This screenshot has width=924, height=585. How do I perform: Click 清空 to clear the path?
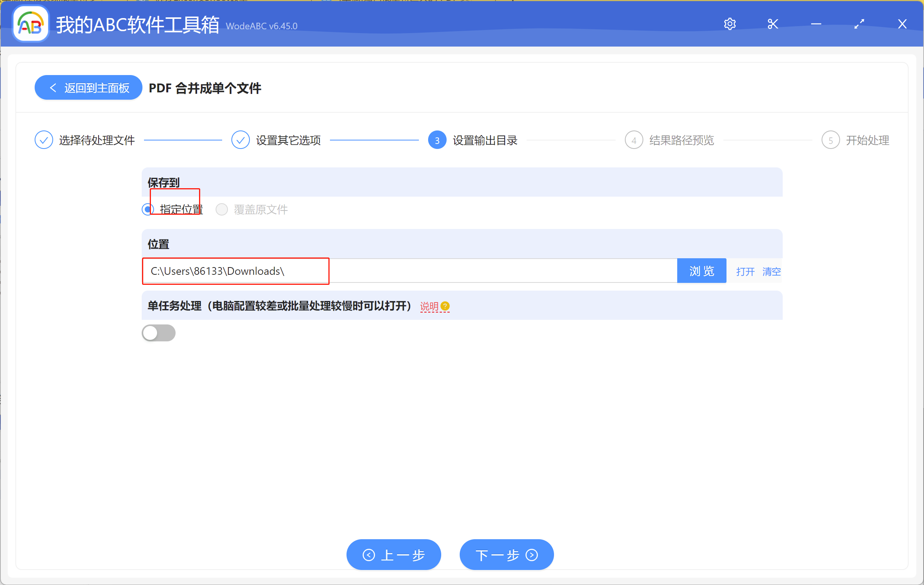tap(771, 271)
